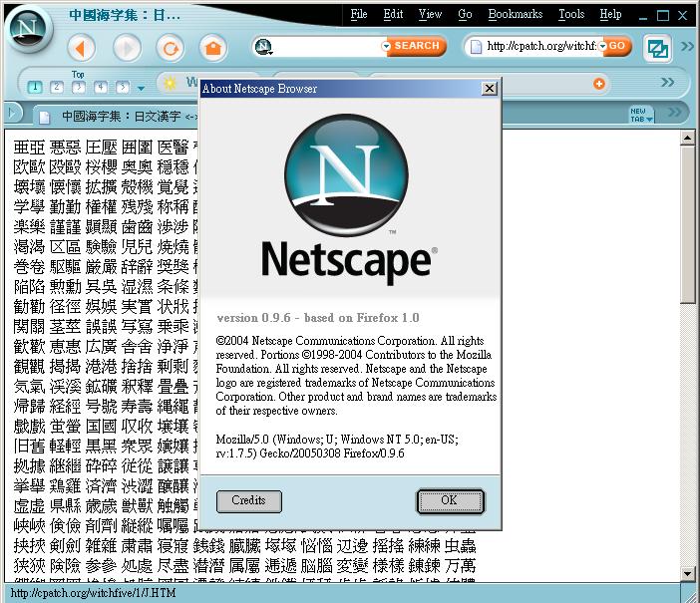Open the Tools menu
700x603 pixels.
(x=571, y=14)
